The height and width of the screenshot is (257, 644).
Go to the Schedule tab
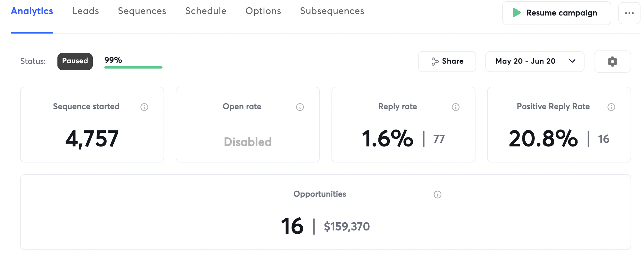coord(206,11)
